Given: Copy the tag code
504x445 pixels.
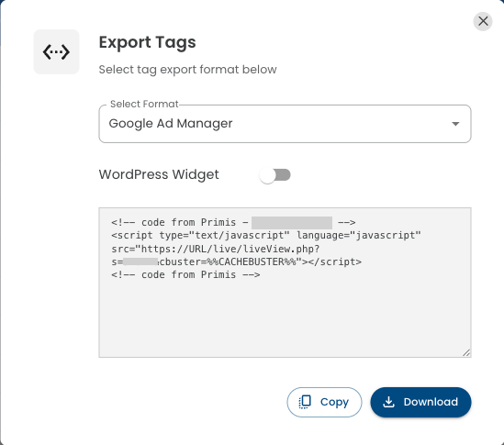Looking at the screenshot, I should point(324,402).
